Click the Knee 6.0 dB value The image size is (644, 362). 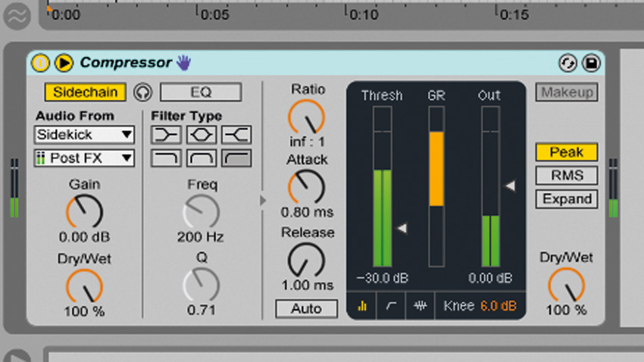coord(499,306)
